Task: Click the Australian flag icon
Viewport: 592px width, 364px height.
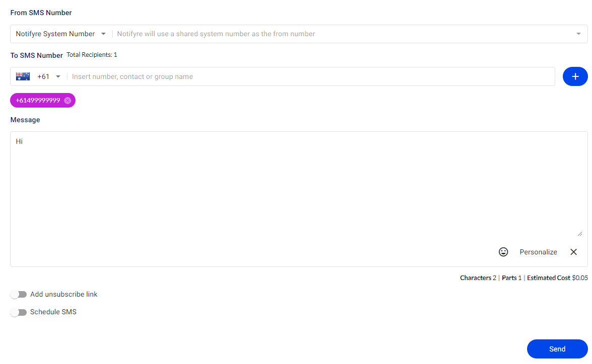Action: 23,76
